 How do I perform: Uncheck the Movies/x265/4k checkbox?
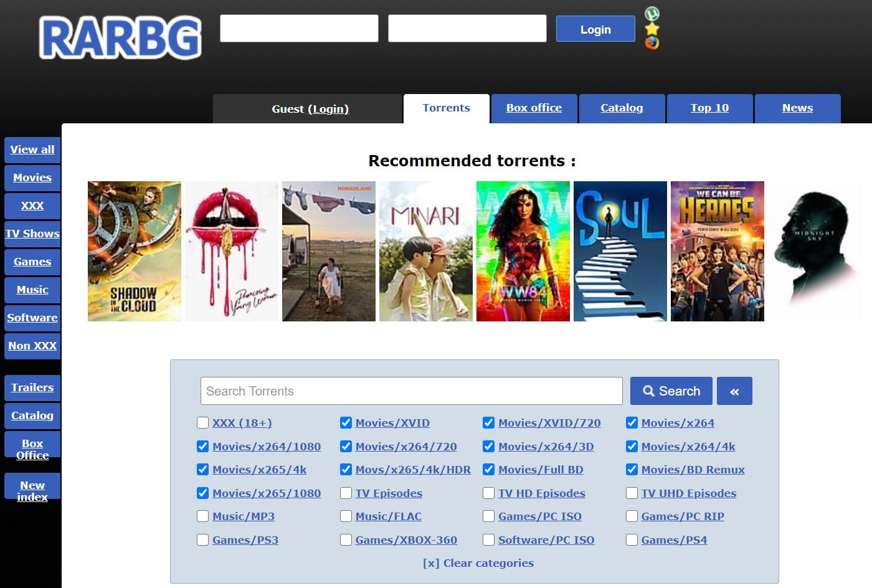[x=202, y=470]
